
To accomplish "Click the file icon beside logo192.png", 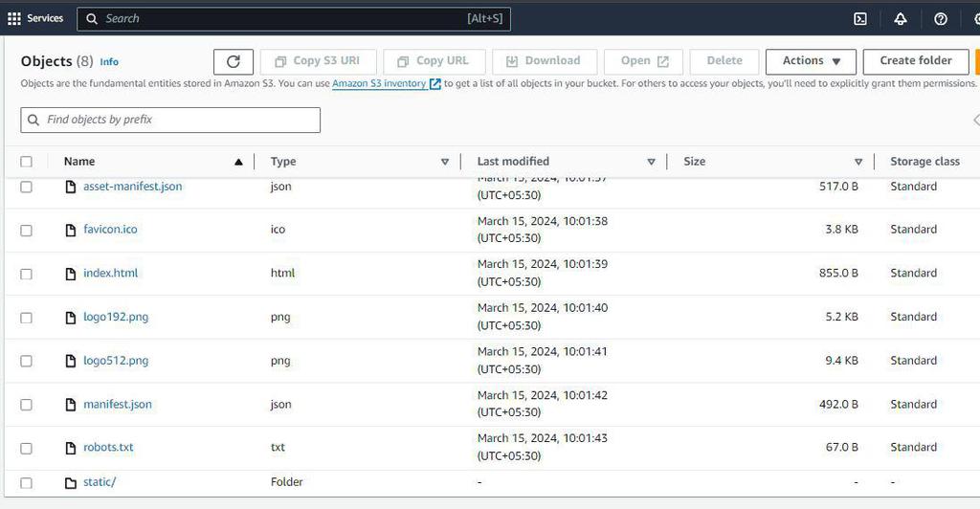I will pos(71,318).
